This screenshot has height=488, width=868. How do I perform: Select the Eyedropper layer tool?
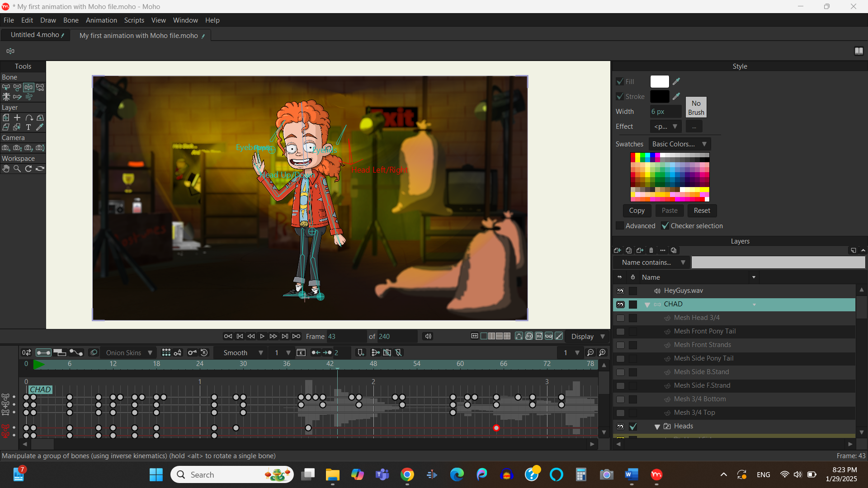[x=40, y=127]
